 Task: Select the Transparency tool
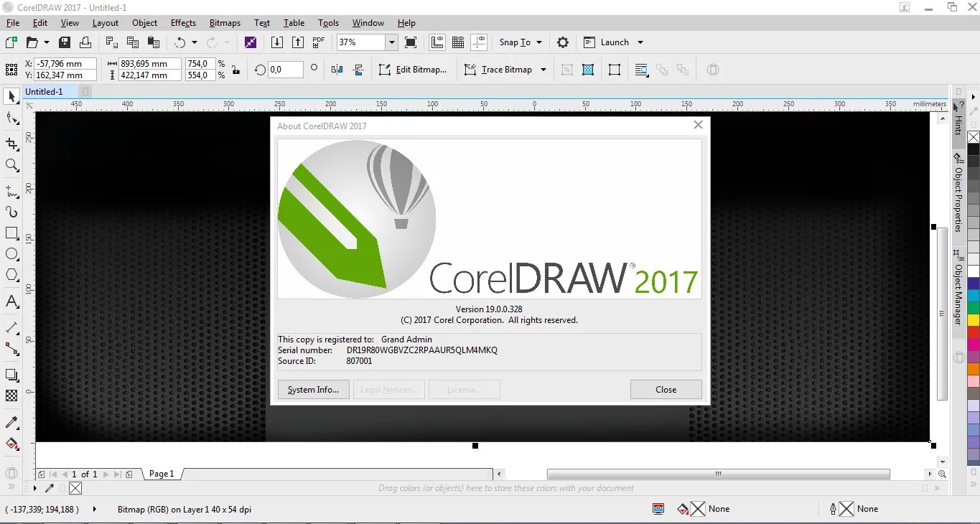(11, 396)
